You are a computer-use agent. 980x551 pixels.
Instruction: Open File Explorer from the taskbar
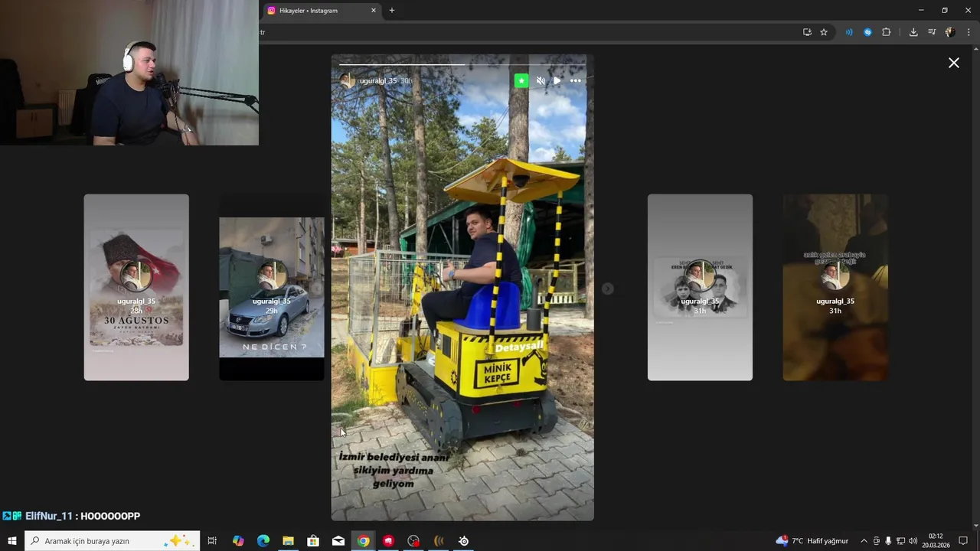coord(288,541)
